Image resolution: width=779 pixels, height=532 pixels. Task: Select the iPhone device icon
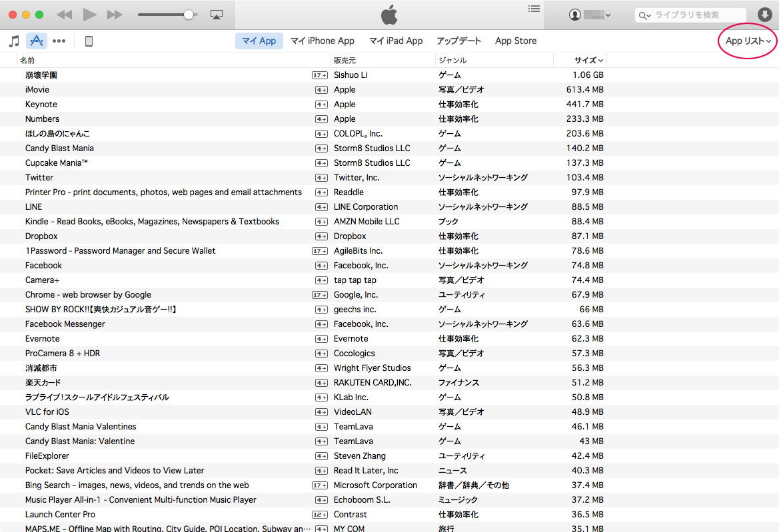point(89,41)
